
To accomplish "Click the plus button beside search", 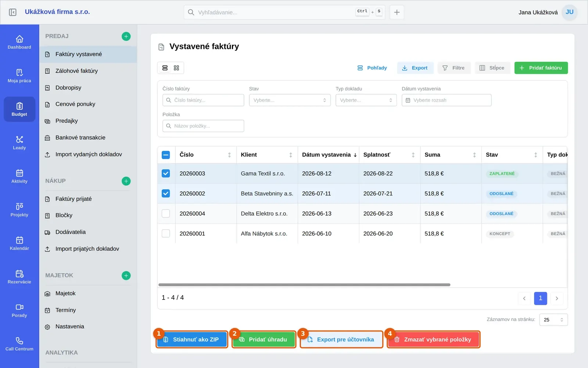I will [397, 12].
